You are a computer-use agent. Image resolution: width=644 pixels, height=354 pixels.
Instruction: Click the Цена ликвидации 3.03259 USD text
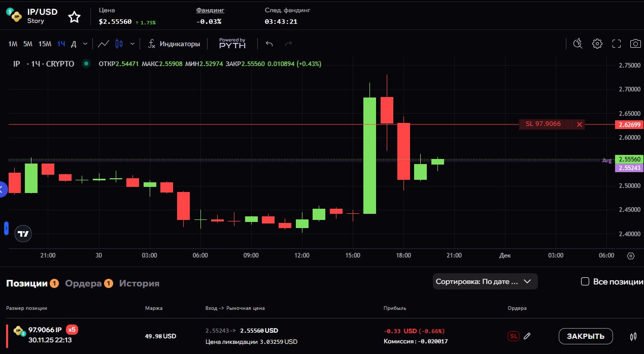(251, 342)
